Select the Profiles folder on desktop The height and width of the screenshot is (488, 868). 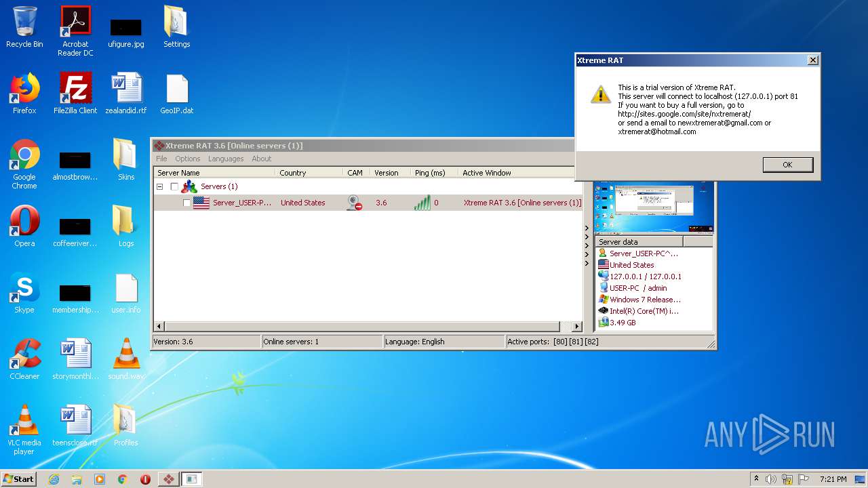point(126,426)
